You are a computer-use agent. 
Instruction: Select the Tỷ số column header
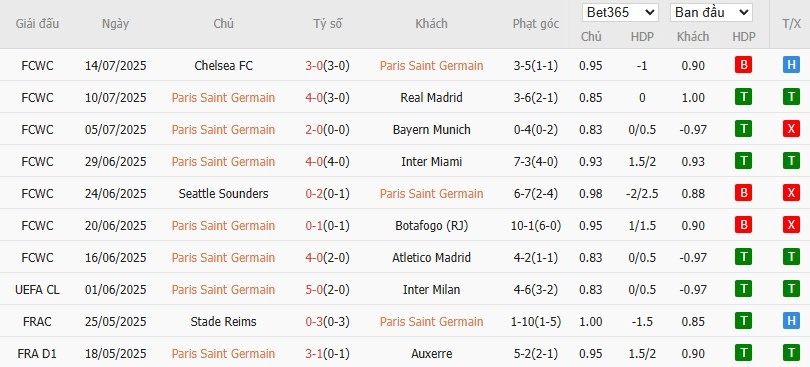(328, 24)
